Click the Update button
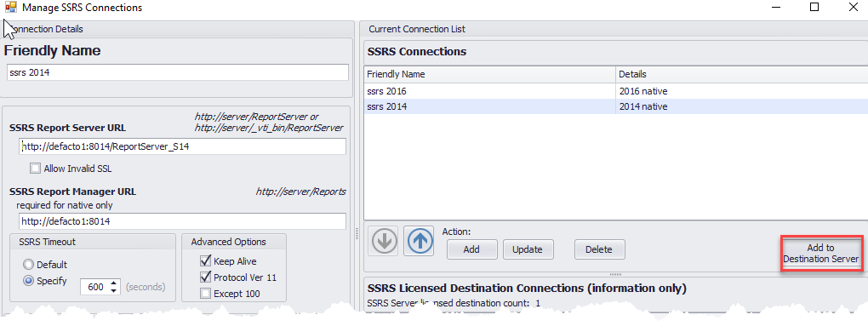 tap(528, 249)
